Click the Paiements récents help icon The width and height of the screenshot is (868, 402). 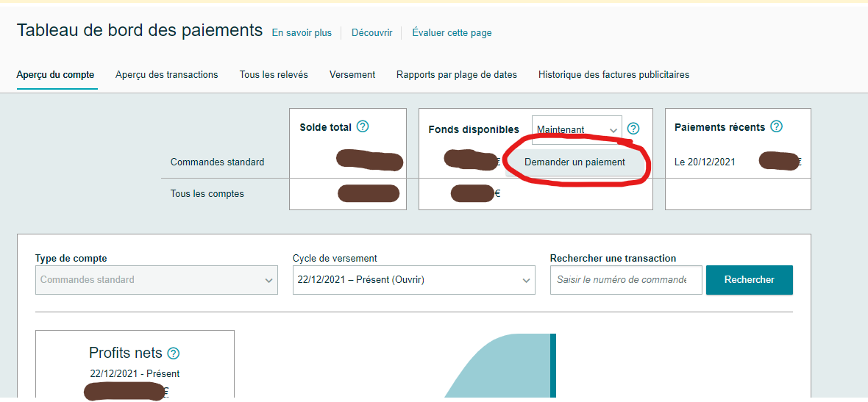777,126
